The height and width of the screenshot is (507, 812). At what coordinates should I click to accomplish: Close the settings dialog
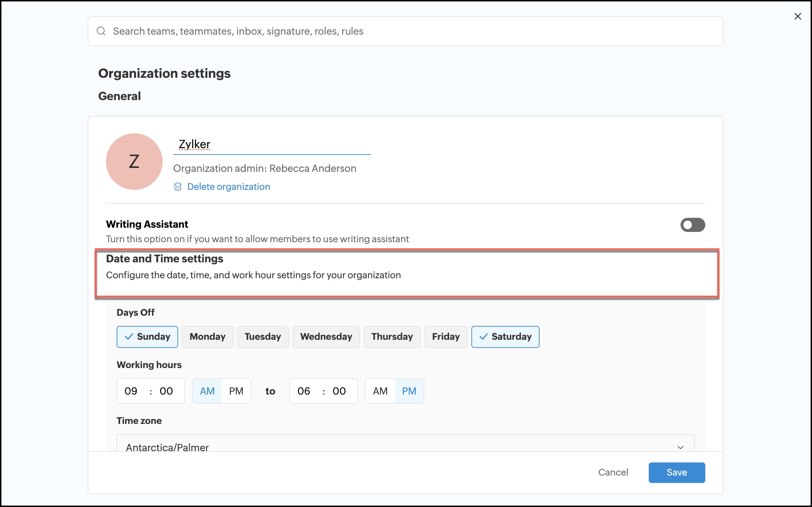click(x=798, y=16)
